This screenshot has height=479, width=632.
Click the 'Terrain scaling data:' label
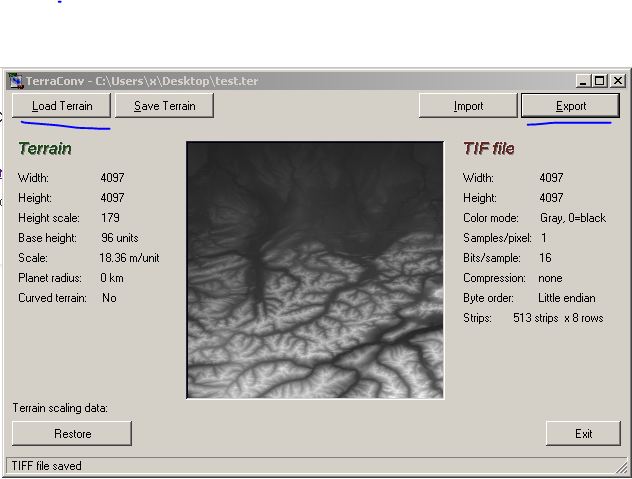tap(60, 408)
